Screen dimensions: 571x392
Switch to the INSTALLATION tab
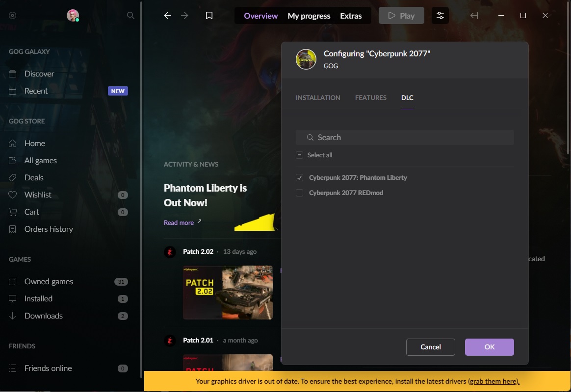point(318,98)
